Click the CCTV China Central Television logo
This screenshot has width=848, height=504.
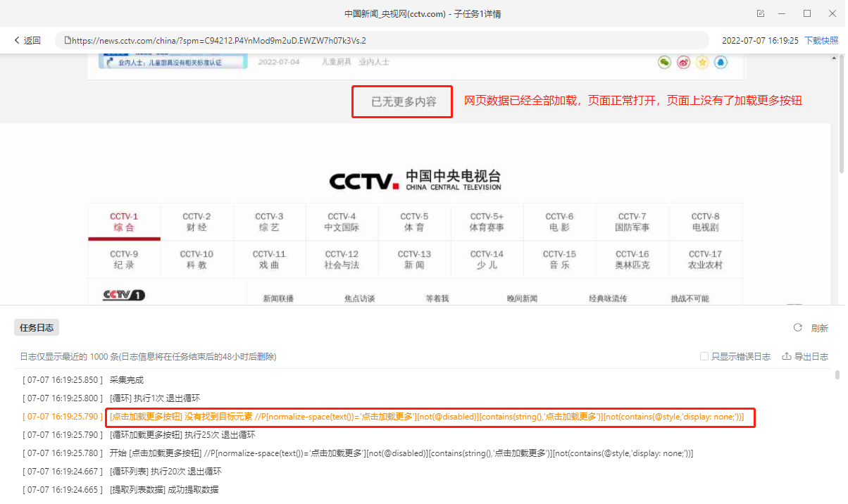coord(416,179)
